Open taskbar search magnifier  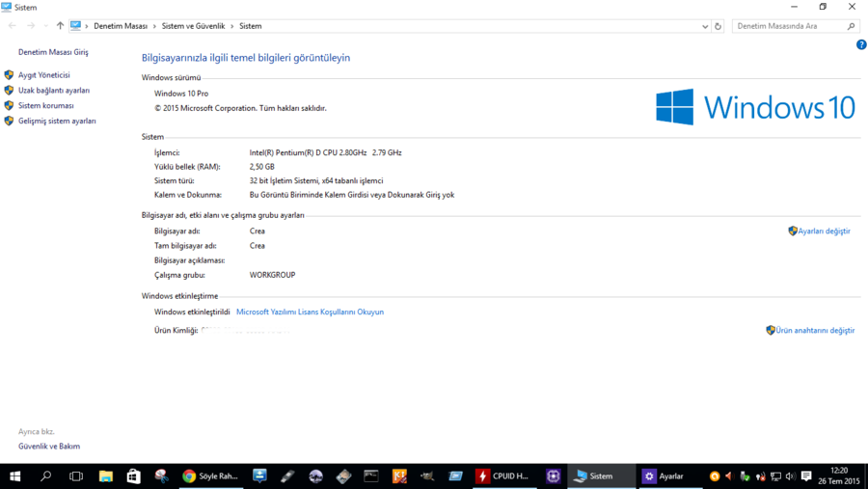click(x=46, y=476)
